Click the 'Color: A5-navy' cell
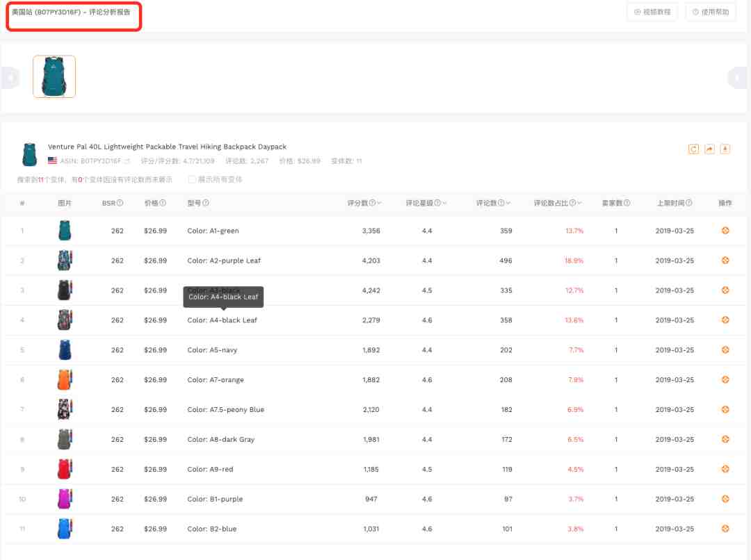Screen dimensions: 751x560 pyautogui.click(x=212, y=350)
